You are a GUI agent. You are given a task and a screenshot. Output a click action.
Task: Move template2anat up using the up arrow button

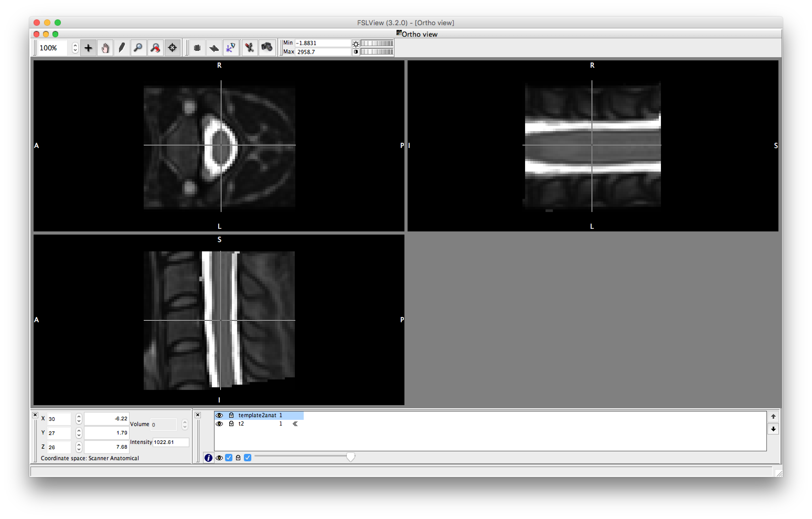[x=773, y=416]
